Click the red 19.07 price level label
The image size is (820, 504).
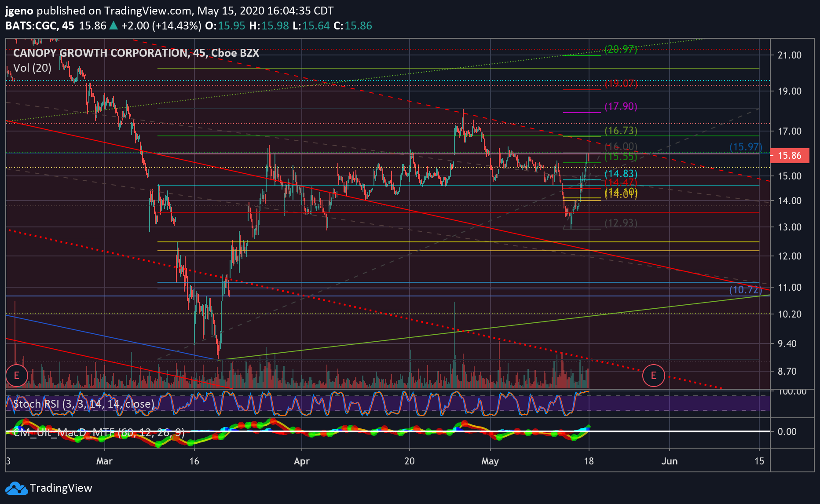621,83
